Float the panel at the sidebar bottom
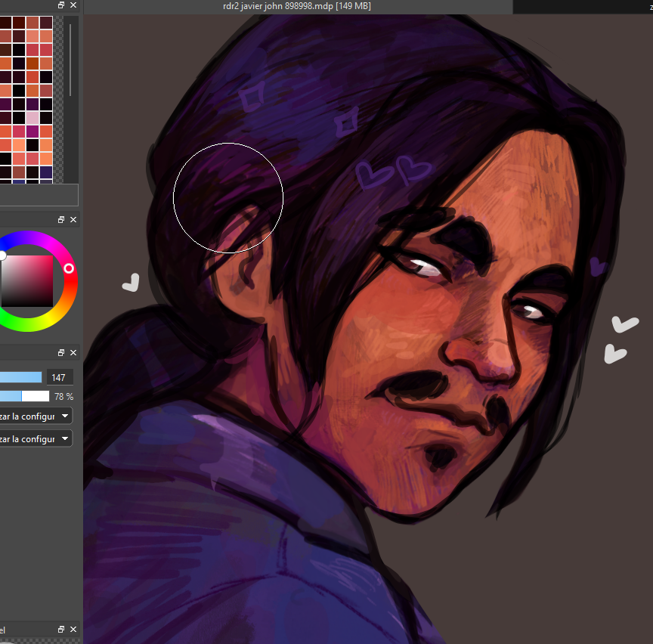The height and width of the screenshot is (644, 653). tap(61, 629)
